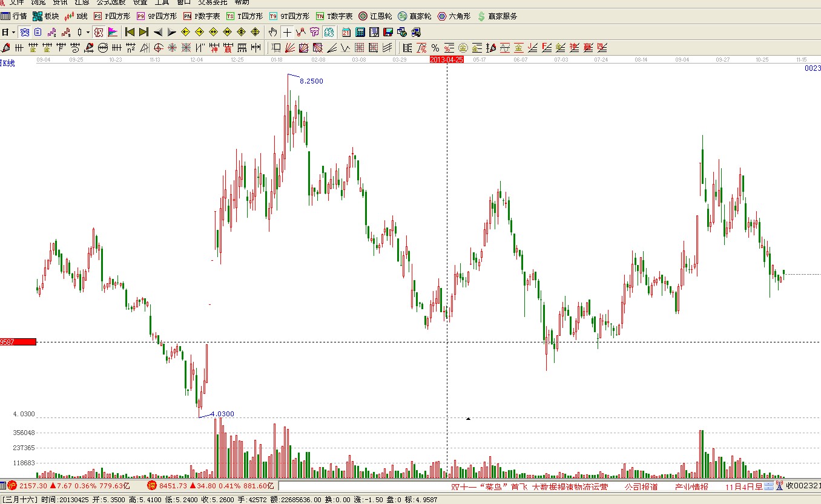Open the 江恩轮 Gann wheel tool
The height and width of the screenshot is (504, 821).
click(375, 16)
